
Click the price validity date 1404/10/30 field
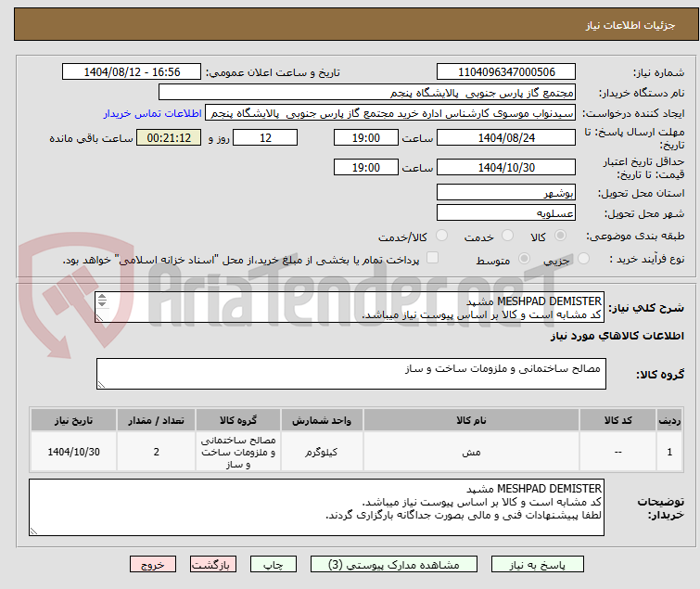click(506, 168)
